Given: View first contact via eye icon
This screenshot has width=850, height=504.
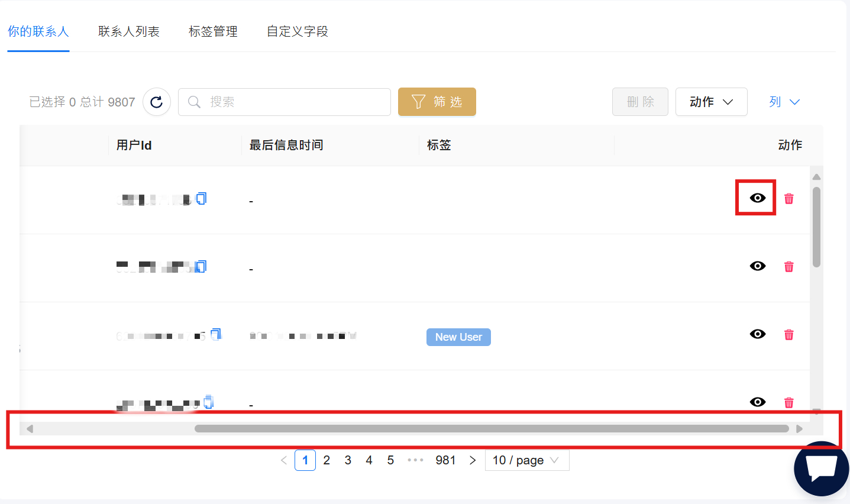Looking at the screenshot, I should (757, 198).
